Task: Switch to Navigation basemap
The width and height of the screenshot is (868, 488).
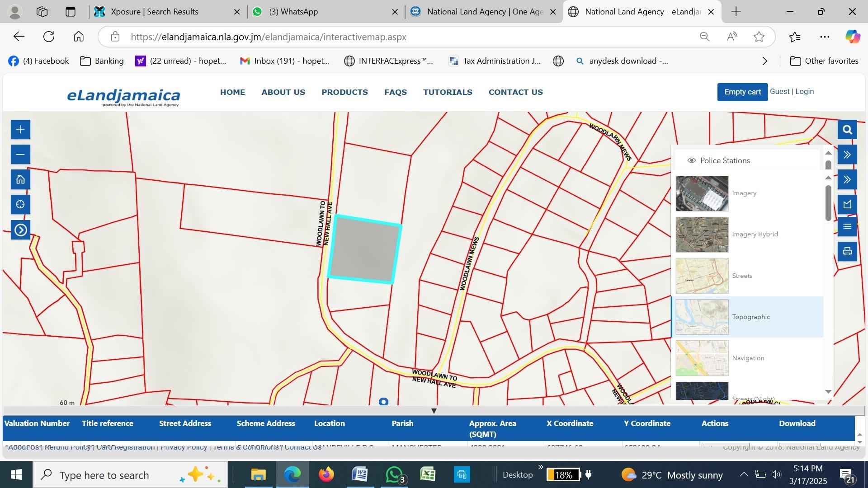Action: pos(702,358)
